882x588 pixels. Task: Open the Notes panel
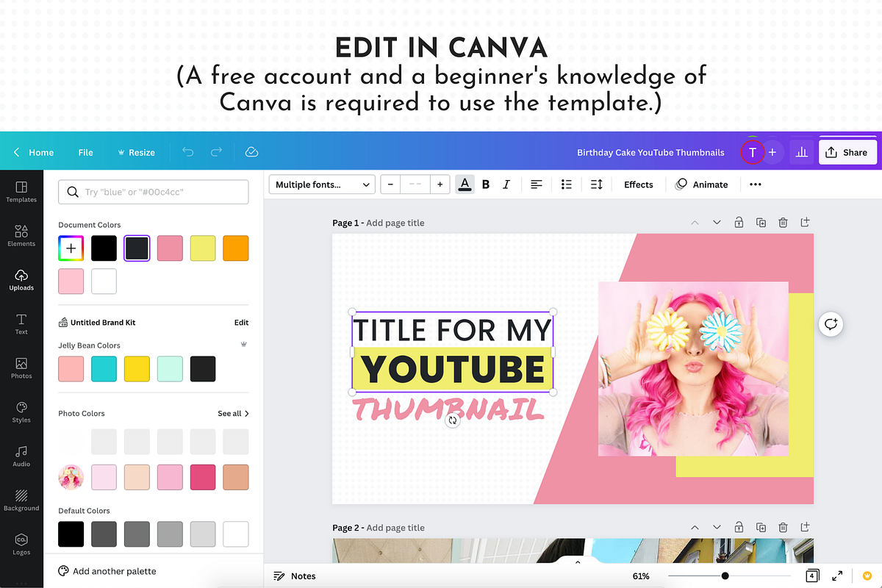click(x=295, y=576)
